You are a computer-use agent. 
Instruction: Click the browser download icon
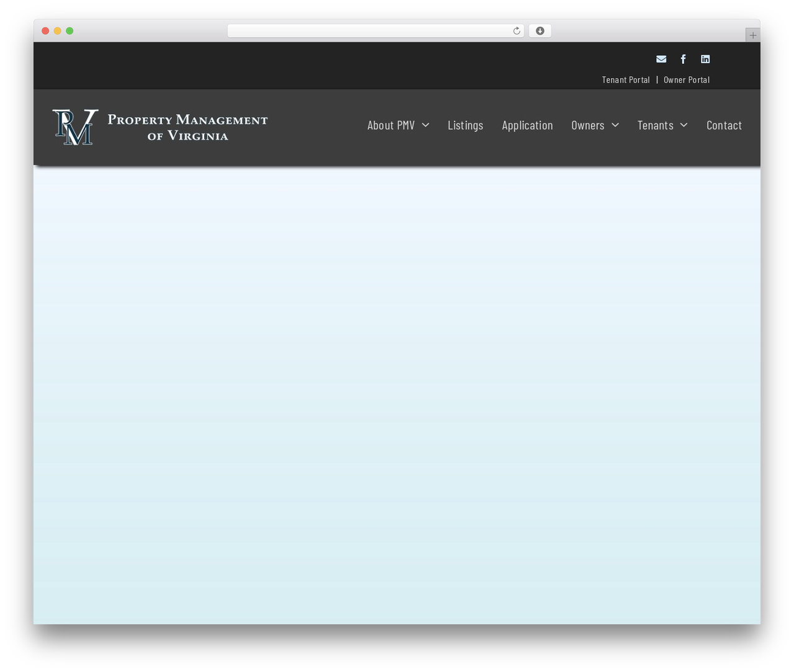point(540,31)
